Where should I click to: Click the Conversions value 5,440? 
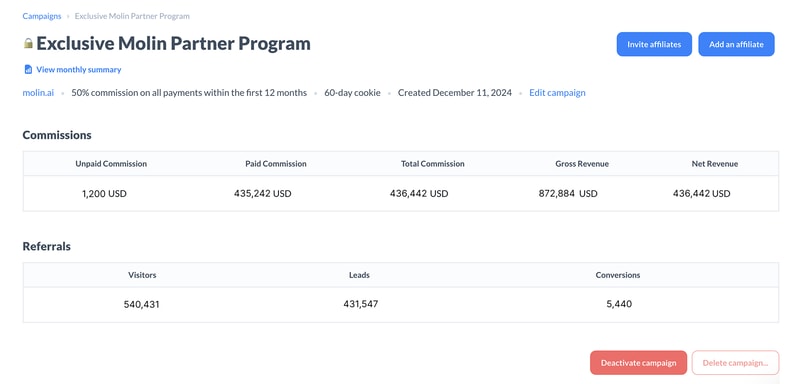(x=619, y=304)
